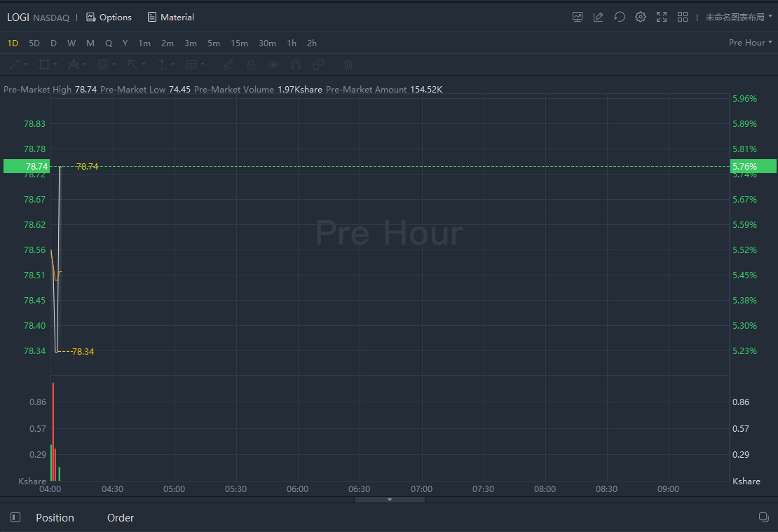Open the 未命名图表布局 layout dropdown
The image size is (778, 532).
[x=738, y=18]
